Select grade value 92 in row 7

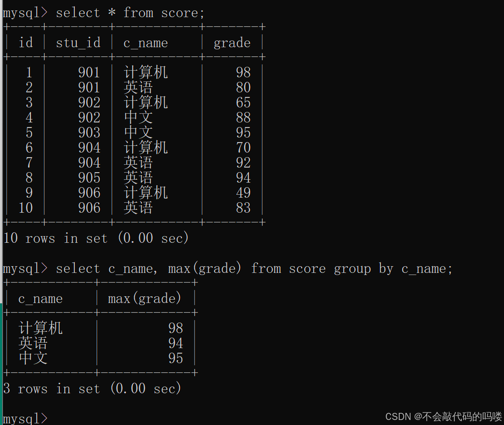pos(243,163)
